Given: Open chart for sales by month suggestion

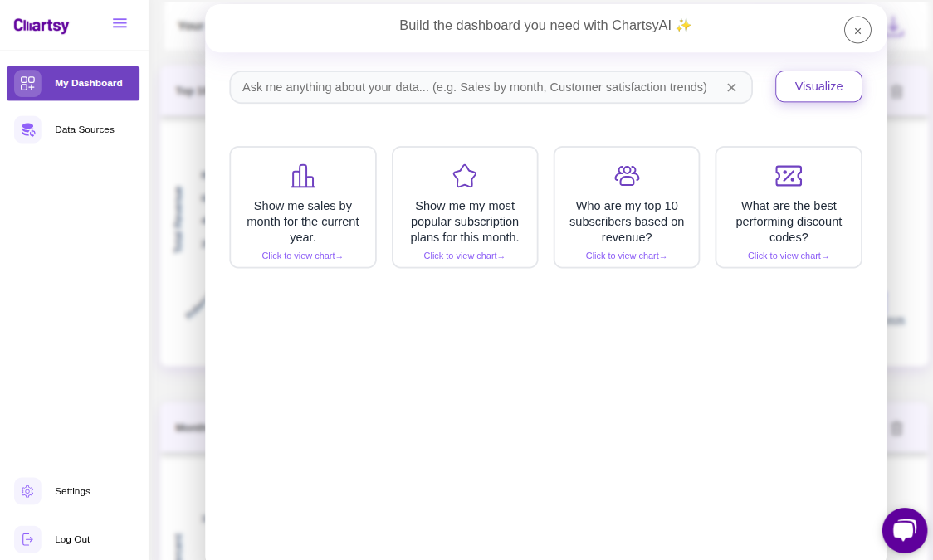Looking at the screenshot, I should pyautogui.click(x=302, y=256).
